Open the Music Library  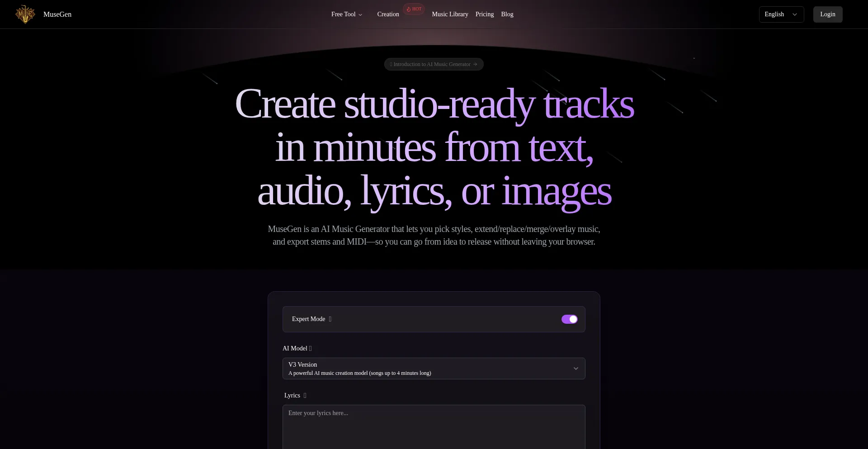pyautogui.click(x=450, y=14)
